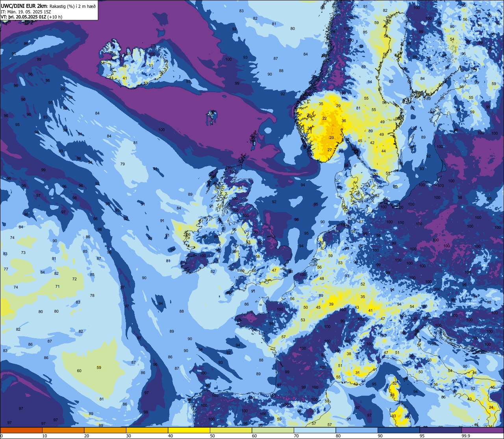Click the value 60 in the pale green patch
The image size is (504, 439).
click(x=79, y=370)
